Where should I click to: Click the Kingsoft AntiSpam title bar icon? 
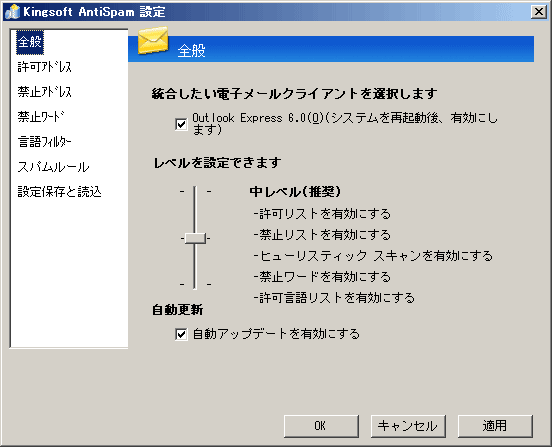(13, 12)
